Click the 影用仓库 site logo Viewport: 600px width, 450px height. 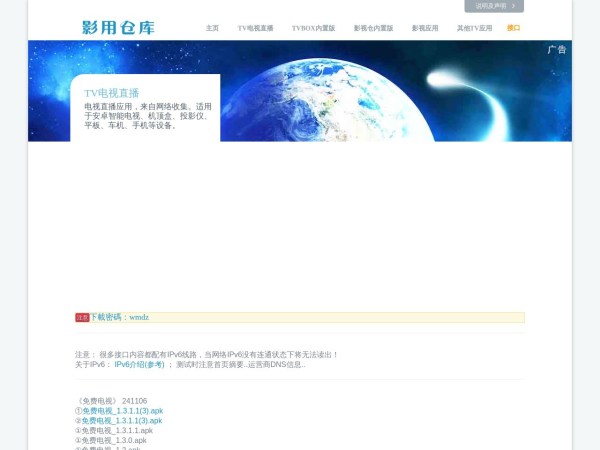click(x=118, y=27)
